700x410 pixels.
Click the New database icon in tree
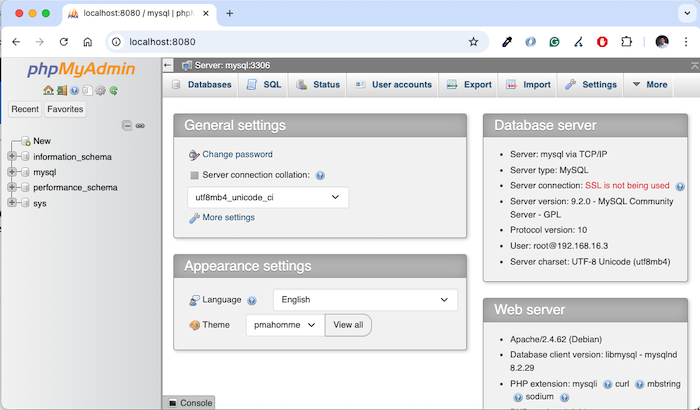point(26,141)
